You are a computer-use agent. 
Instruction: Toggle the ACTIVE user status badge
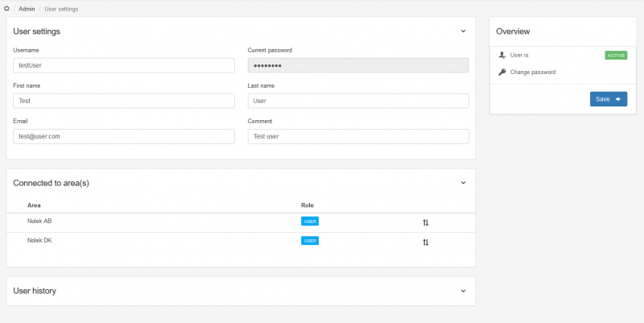(x=616, y=56)
